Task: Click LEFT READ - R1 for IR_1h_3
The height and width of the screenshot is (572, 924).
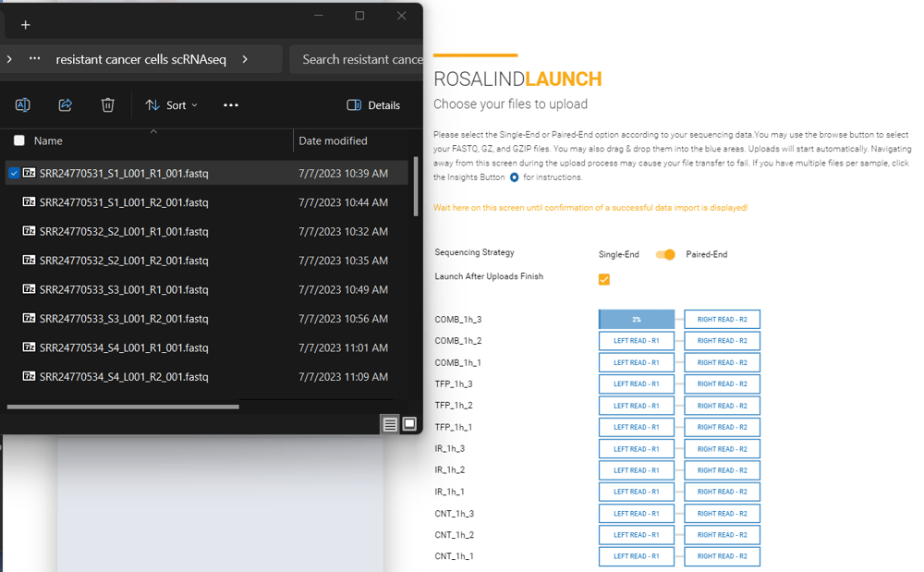Action: 637,449
